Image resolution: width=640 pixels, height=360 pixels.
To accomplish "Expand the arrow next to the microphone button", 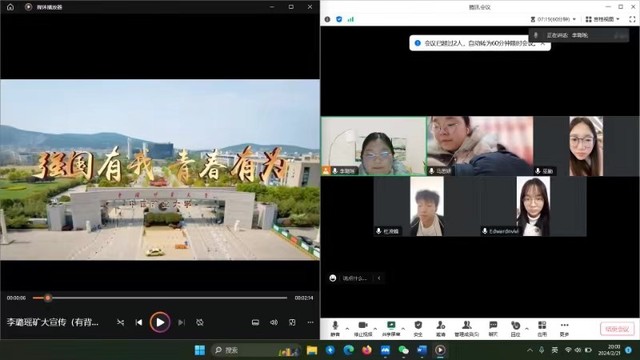I will pos(347,329).
